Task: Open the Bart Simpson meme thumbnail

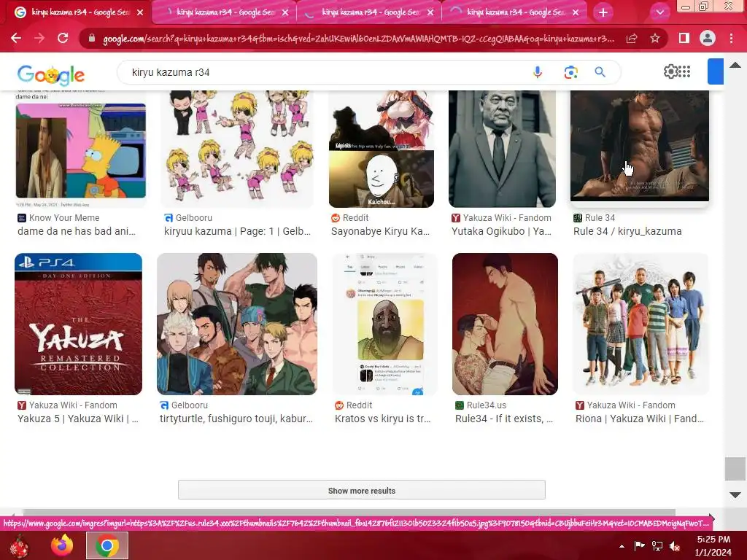Action: point(80,150)
